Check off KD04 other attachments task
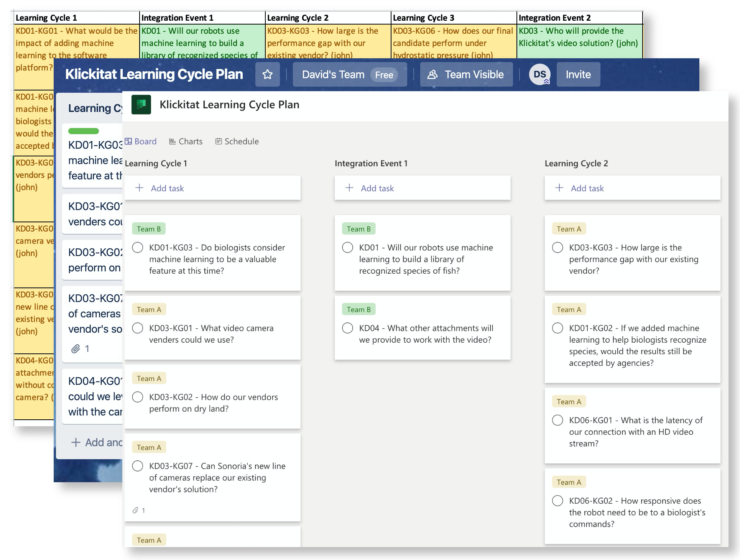Screen dimensions: 740x560 point(347,328)
